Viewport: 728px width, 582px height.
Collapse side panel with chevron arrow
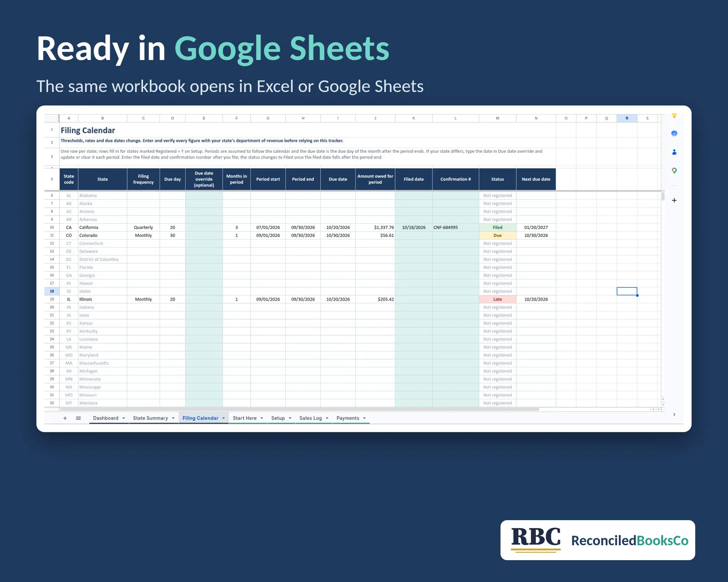(674, 414)
